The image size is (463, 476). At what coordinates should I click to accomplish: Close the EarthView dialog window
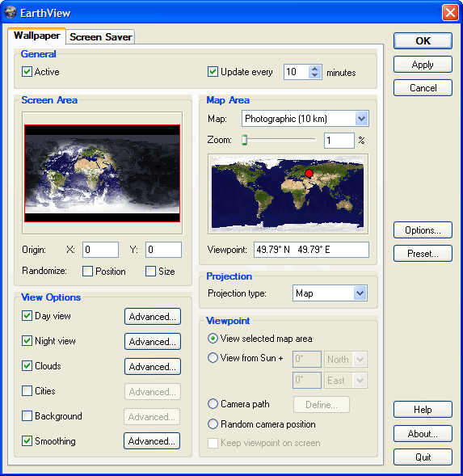click(x=450, y=12)
